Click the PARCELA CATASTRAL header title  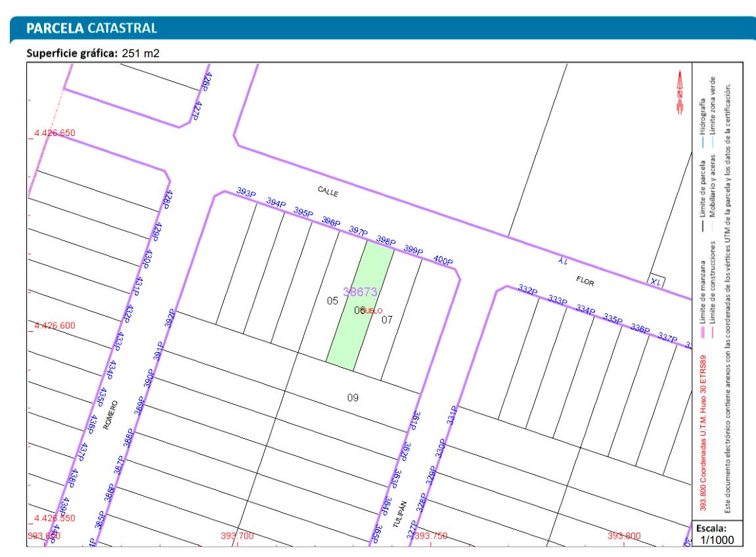[91, 28]
